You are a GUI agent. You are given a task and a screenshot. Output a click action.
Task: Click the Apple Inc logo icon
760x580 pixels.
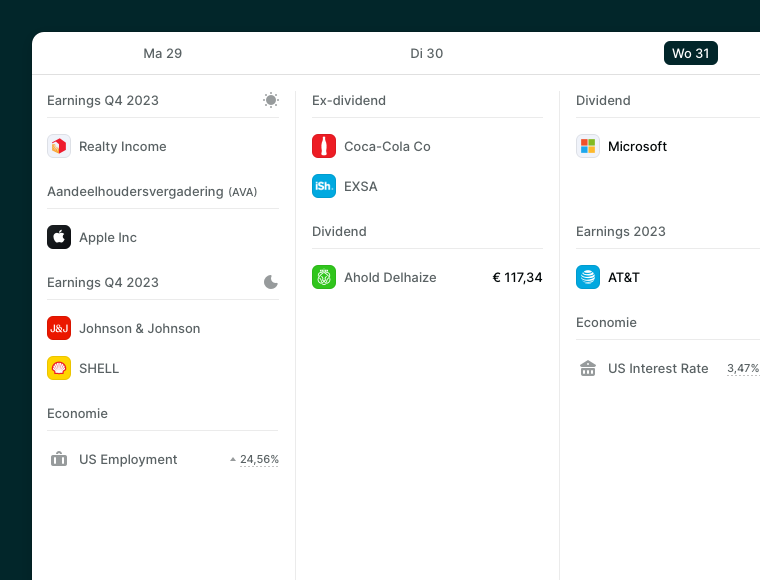[59, 237]
